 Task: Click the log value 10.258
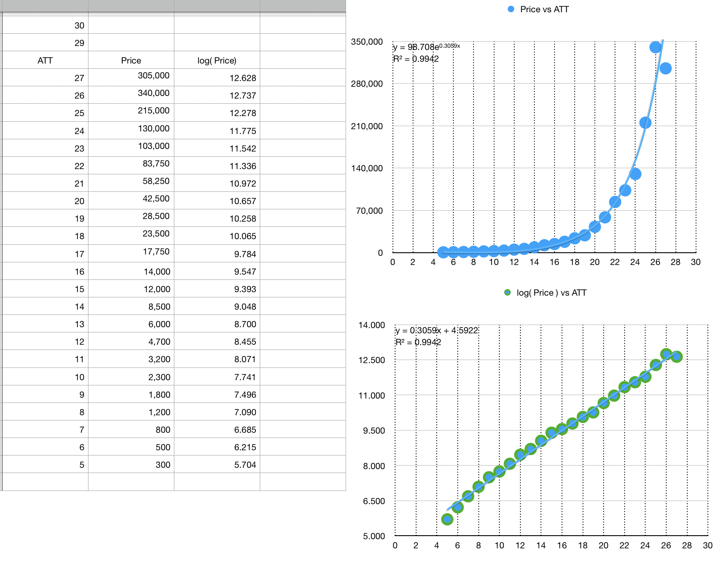[x=217, y=218]
